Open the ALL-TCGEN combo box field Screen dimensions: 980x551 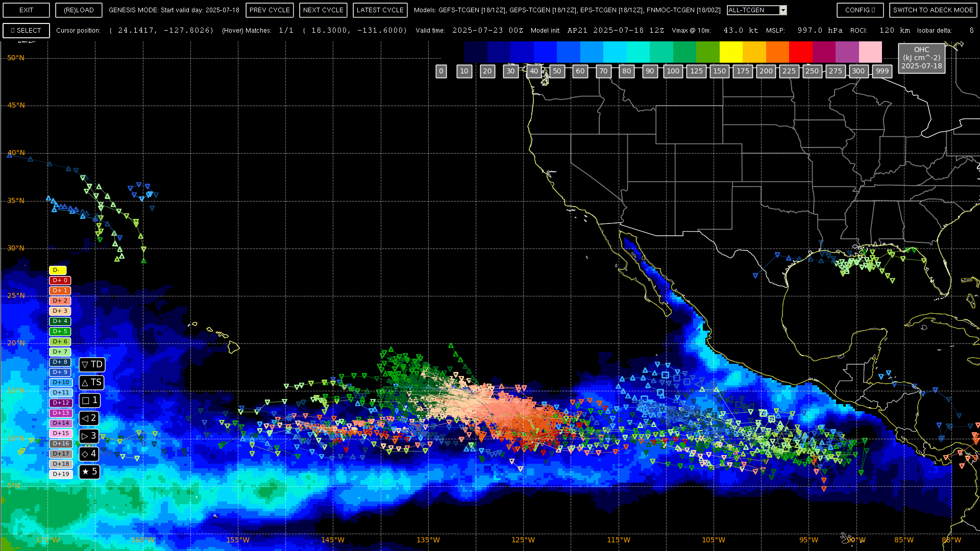[753, 10]
